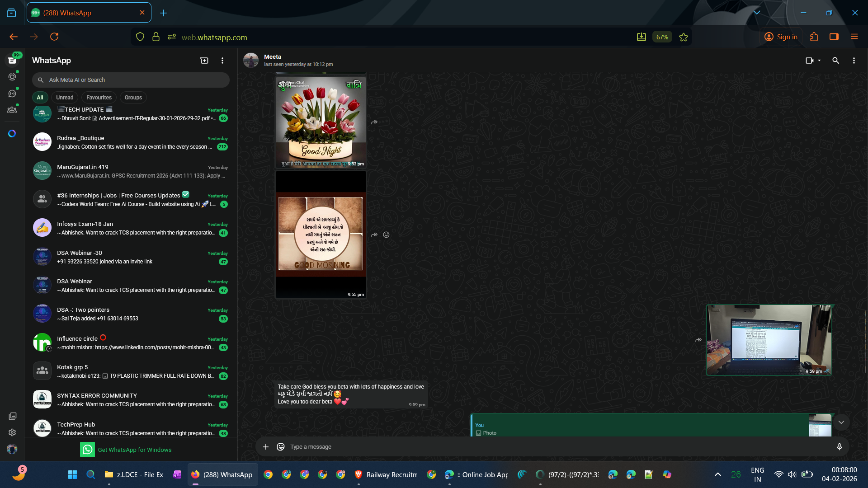Forward the Good Night tulip image
This screenshot has width=868, height=488.
[374, 122]
